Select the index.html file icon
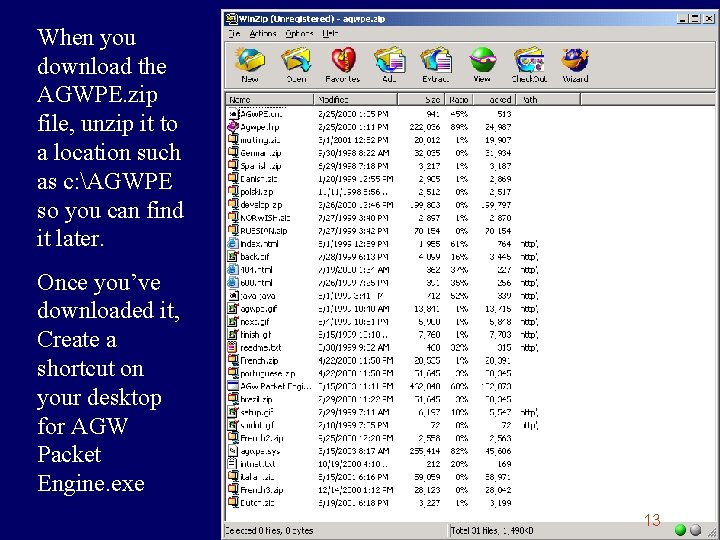Image resolution: width=720 pixels, height=540 pixels. (x=233, y=243)
